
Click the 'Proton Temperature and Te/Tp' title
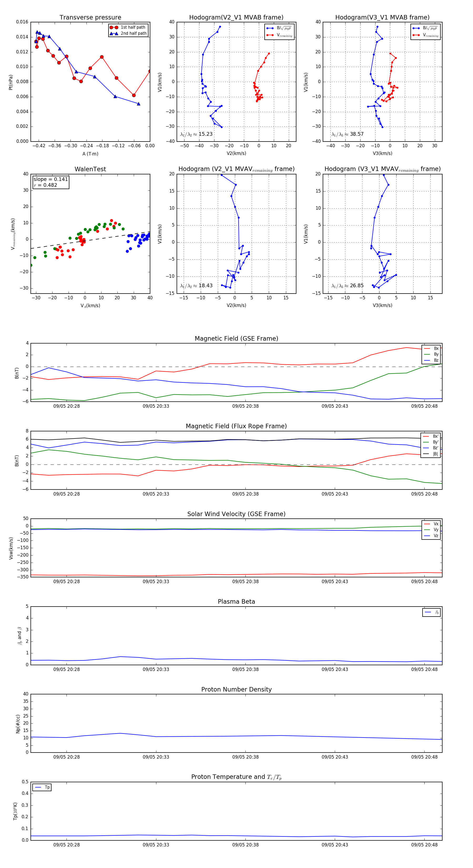[x=236, y=777]
